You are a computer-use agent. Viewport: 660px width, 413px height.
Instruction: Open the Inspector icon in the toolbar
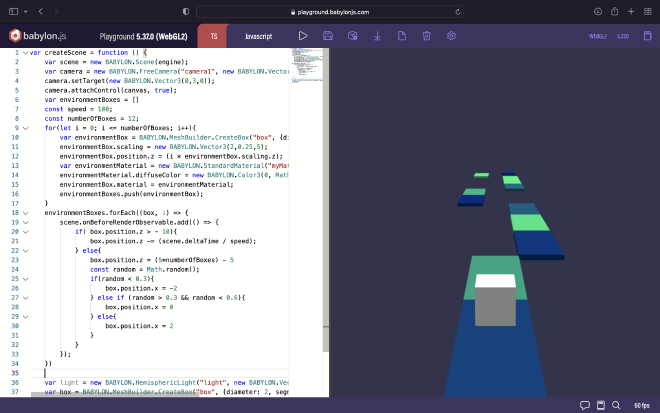(x=352, y=36)
